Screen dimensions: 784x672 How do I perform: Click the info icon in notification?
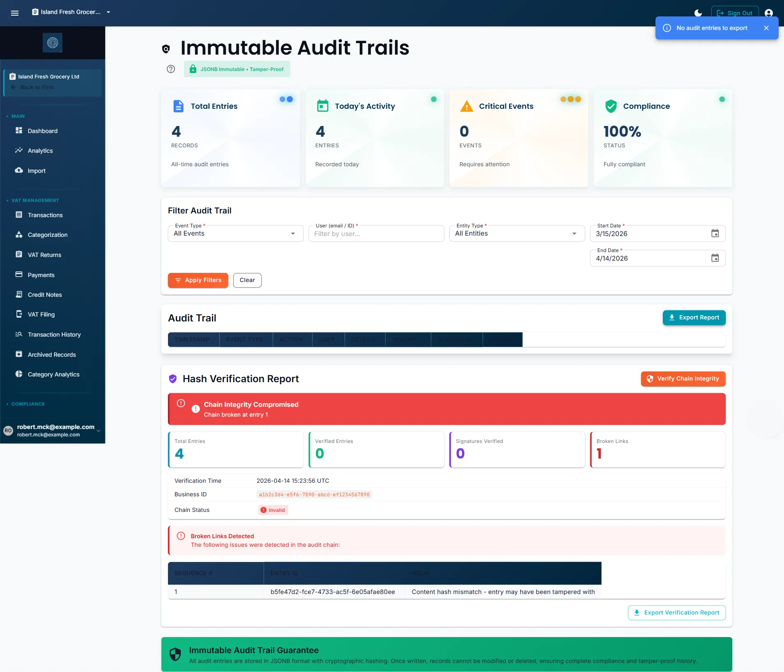coord(667,28)
